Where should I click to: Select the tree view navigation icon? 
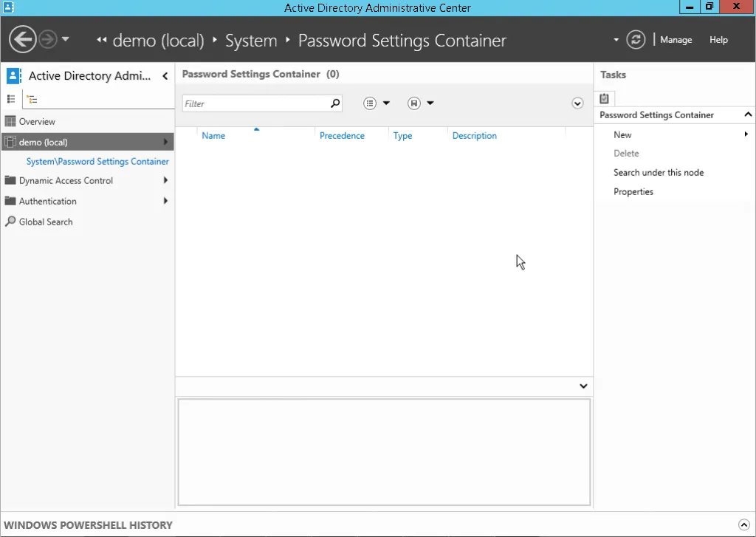(33, 98)
